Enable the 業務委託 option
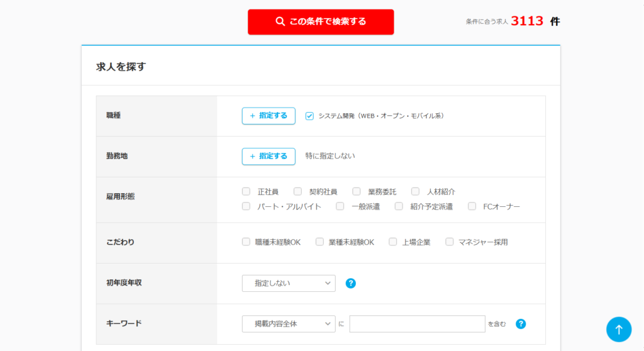Image resolution: width=644 pixels, height=351 pixels. click(x=357, y=191)
